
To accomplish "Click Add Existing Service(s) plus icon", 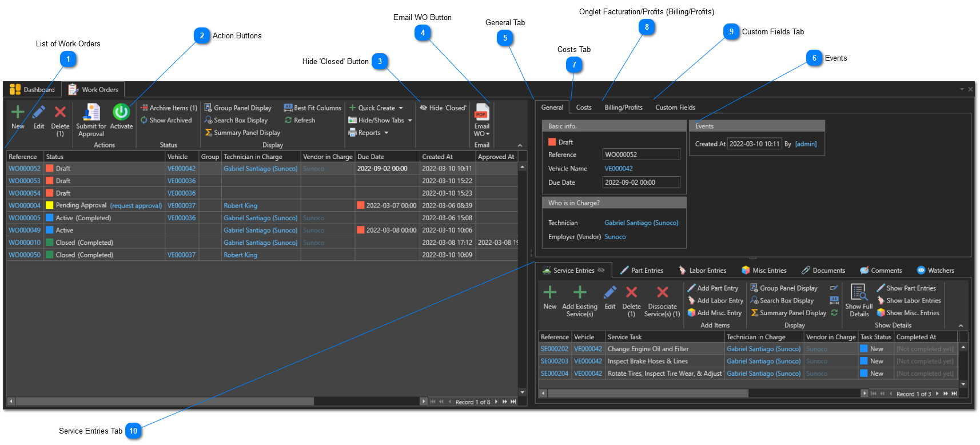I will click(x=580, y=293).
